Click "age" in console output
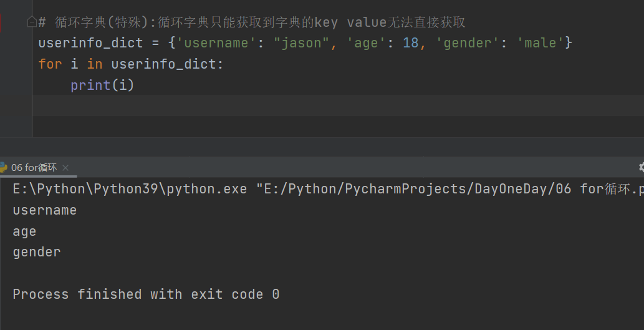This screenshot has height=330, width=644. click(x=25, y=231)
